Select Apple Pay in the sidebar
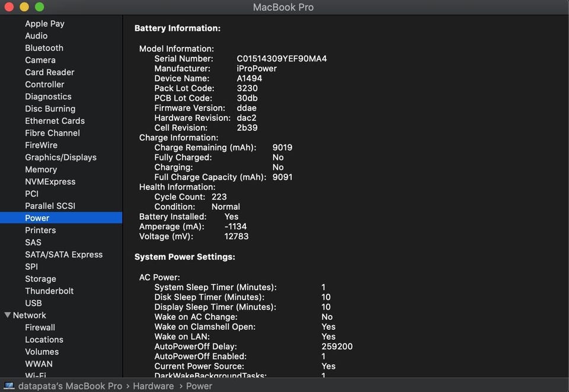569x392 pixels. coord(44,24)
